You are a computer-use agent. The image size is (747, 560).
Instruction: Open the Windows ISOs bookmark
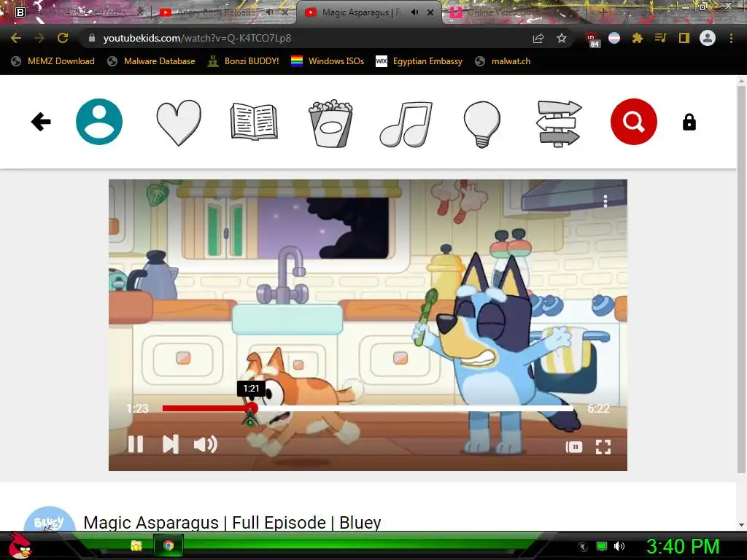tap(328, 61)
